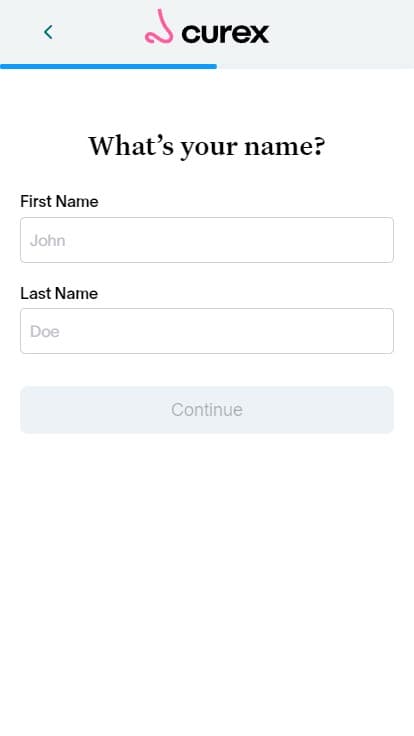Click the left edge of the Continue button

(29, 410)
